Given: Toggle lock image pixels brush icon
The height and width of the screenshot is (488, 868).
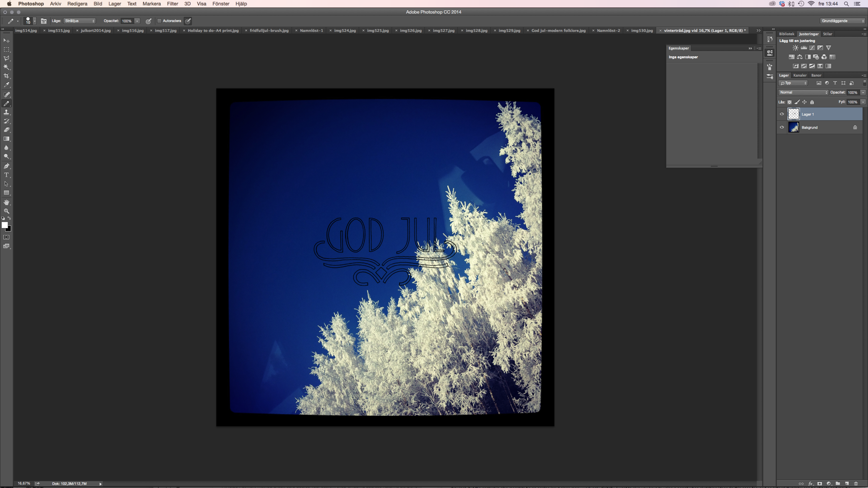Looking at the screenshot, I should click(x=797, y=102).
